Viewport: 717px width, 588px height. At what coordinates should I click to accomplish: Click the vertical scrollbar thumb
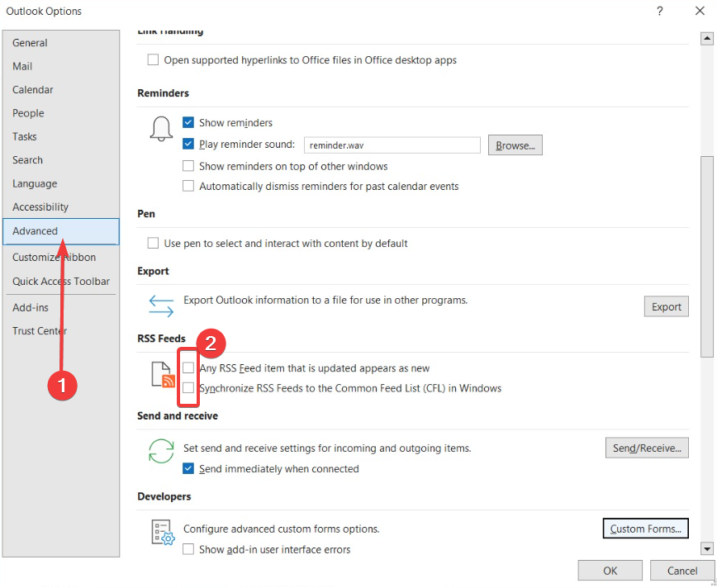click(707, 257)
